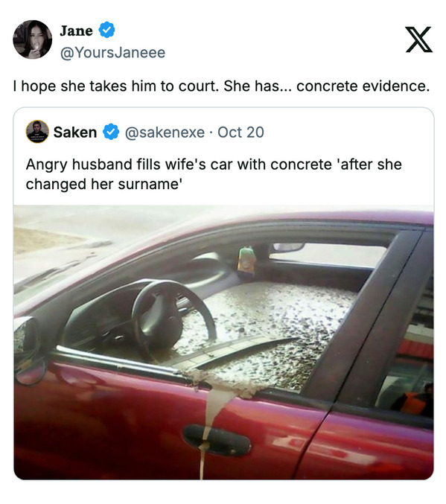
Task: Click Saken's blue verified badge
Action: click(111, 132)
